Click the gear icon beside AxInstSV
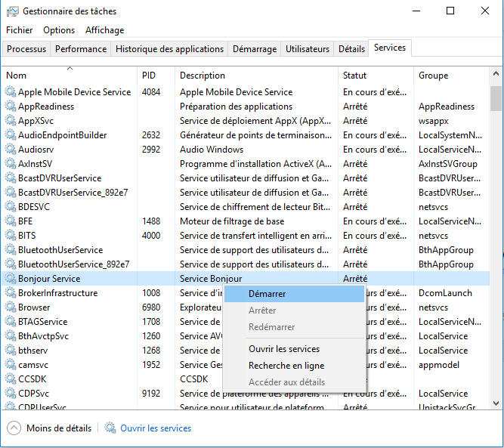 pyautogui.click(x=11, y=164)
